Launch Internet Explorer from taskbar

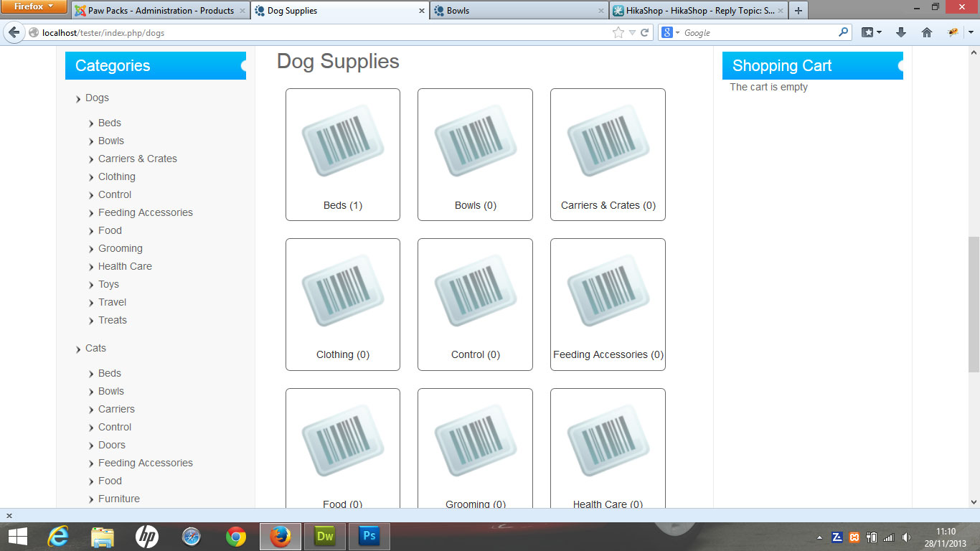57,537
